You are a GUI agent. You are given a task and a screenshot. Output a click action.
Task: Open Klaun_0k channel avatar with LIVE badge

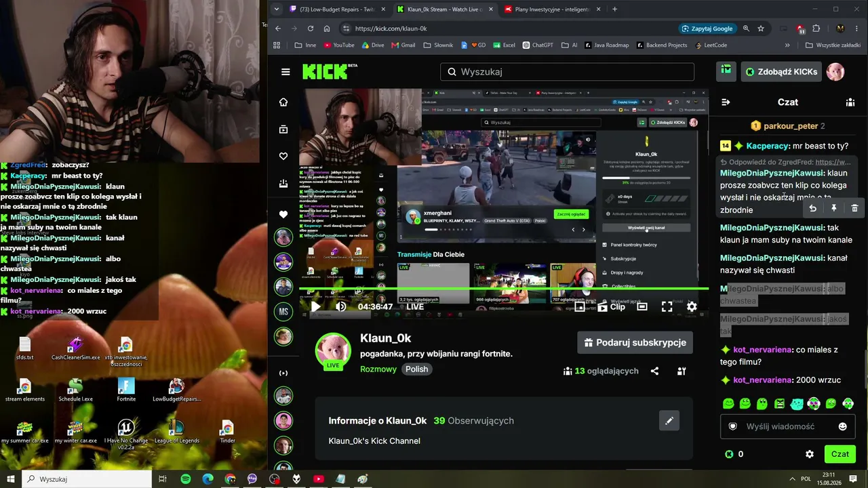(332, 351)
